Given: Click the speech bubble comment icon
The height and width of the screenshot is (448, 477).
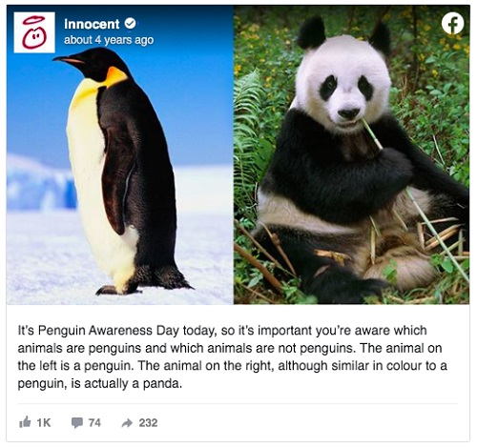Looking at the screenshot, I should [77, 423].
